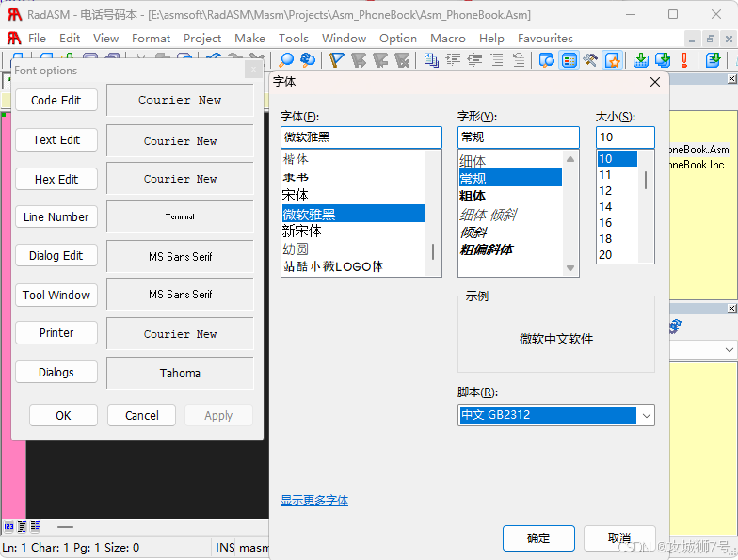Close the lower right tool panel
The width and height of the screenshot is (738, 560).
point(732,309)
